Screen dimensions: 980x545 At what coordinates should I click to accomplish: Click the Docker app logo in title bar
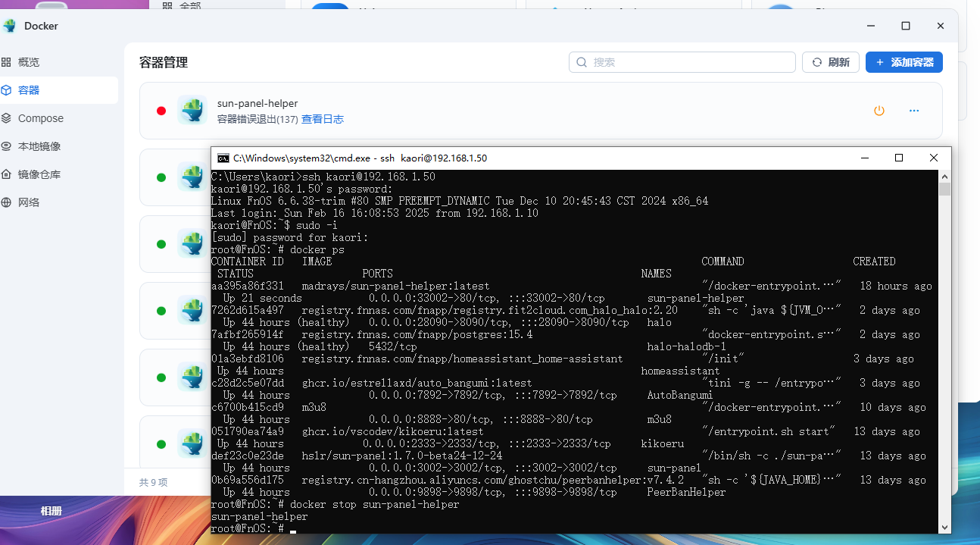coord(9,26)
